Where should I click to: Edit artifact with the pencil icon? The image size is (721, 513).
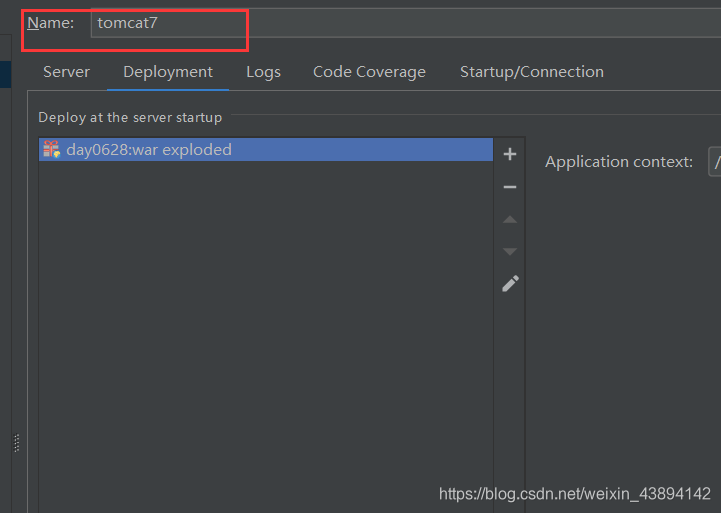(510, 284)
